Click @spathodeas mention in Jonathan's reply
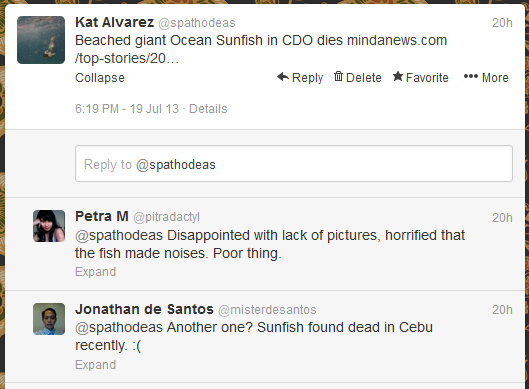The height and width of the screenshot is (389, 529). (119, 328)
